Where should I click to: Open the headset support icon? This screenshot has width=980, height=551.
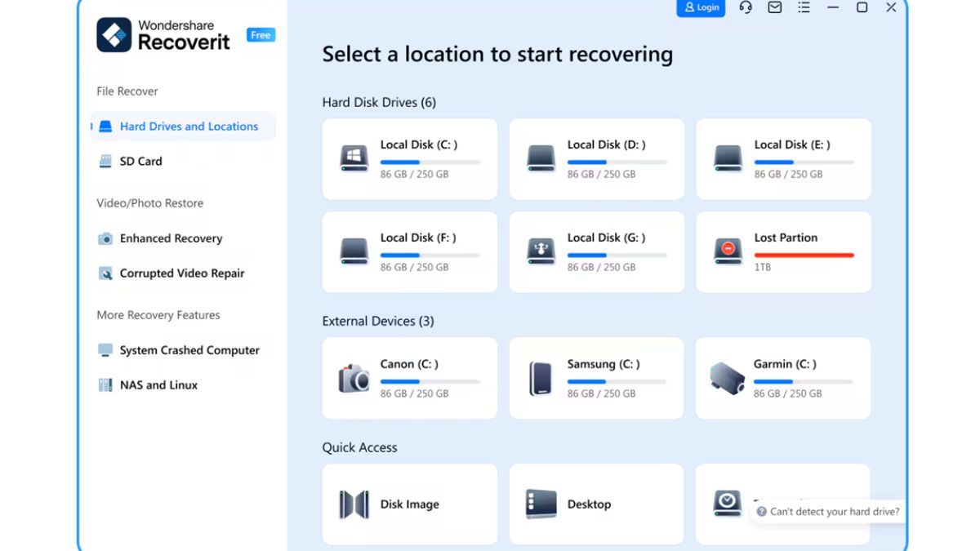point(744,8)
